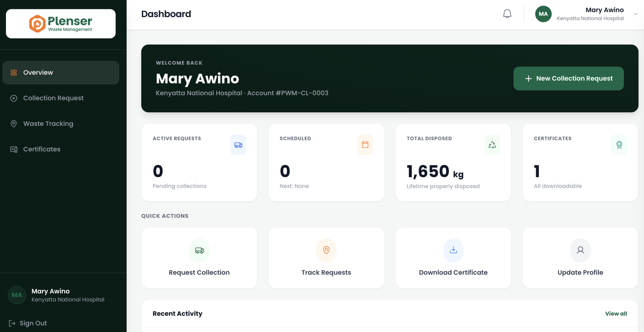Click the MA avatar in the top header
This screenshot has height=332, width=644.
[x=543, y=14]
